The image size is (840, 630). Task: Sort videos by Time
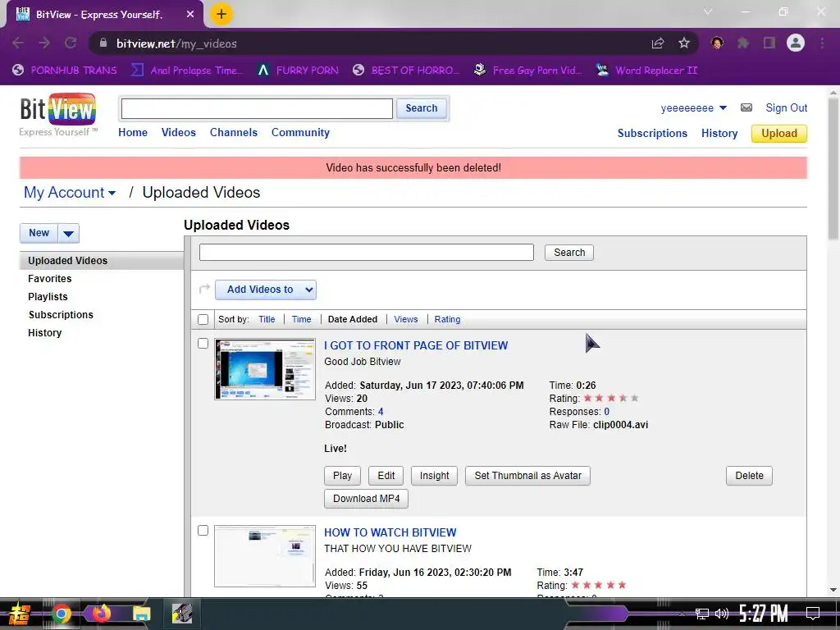(x=301, y=319)
